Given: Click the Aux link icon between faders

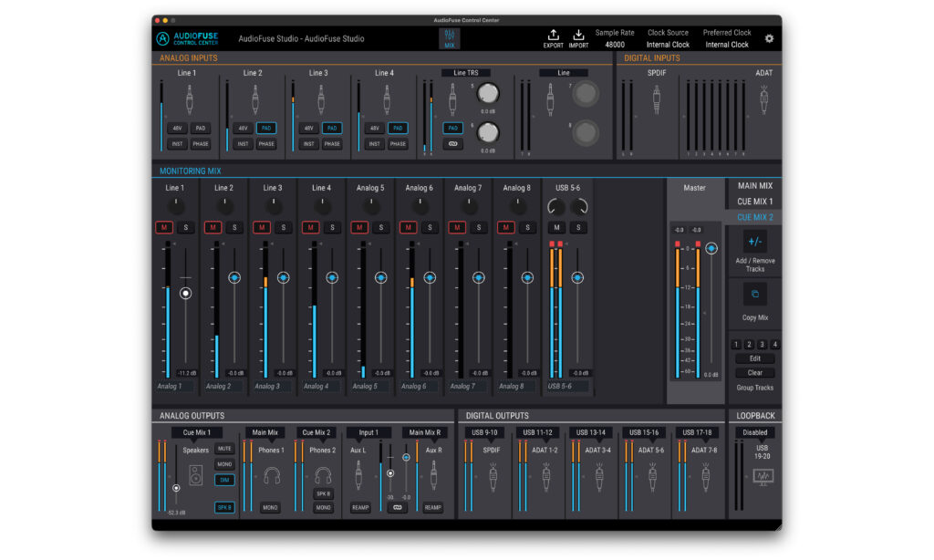Looking at the screenshot, I should [397, 508].
